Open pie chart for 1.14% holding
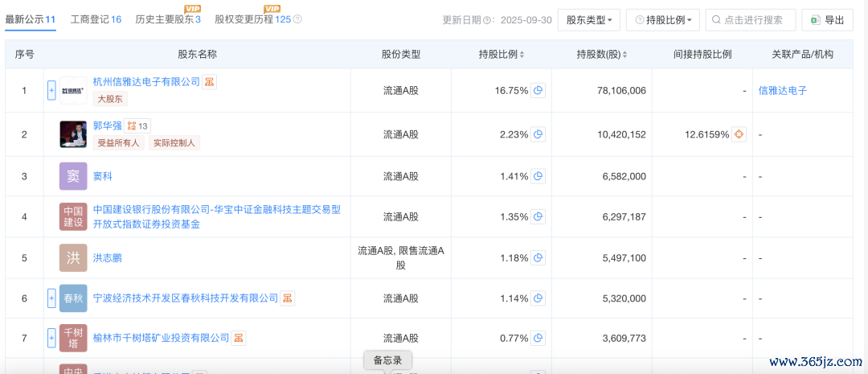Viewport: 868px width, 374px height. pos(538,298)
